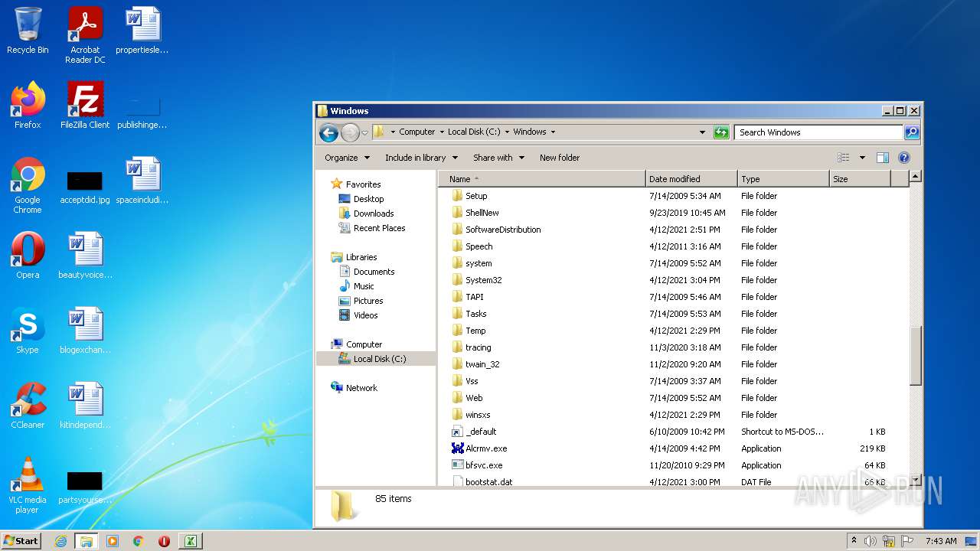Click the Search Windows input field
Screen dimensions: 980x551
(x=818, y=132)
